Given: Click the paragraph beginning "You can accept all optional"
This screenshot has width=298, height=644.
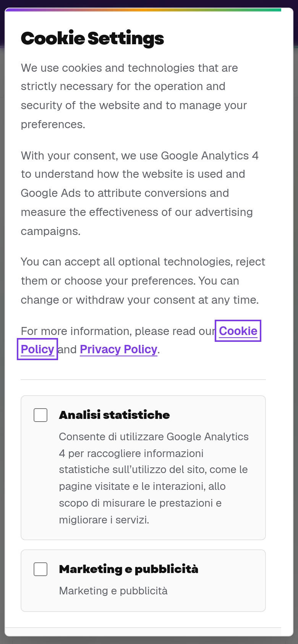Looking at the screenshot, I should point(143,281).
